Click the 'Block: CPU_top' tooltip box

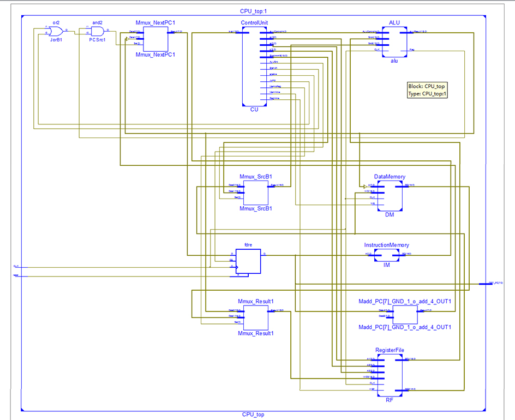pos(427,90)
